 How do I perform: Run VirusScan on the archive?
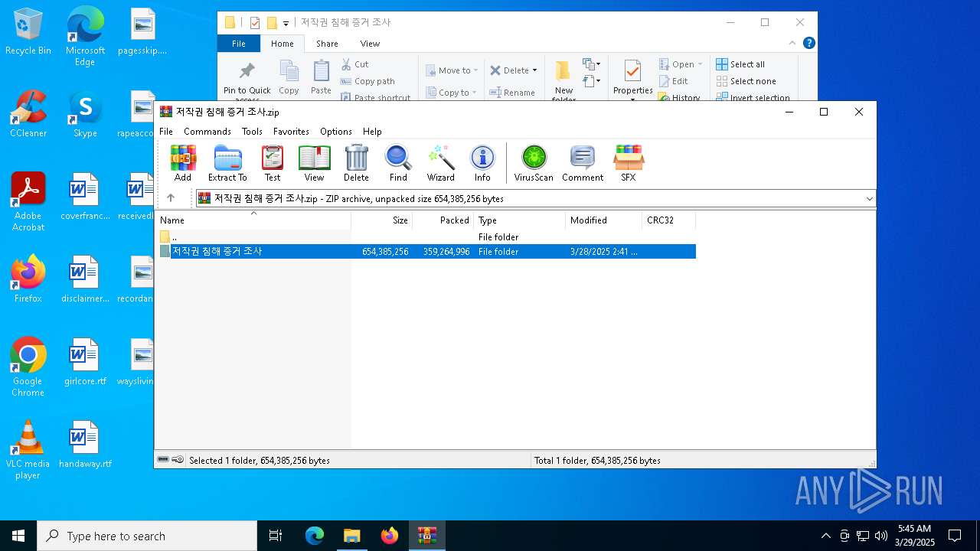tap(534, 163)
